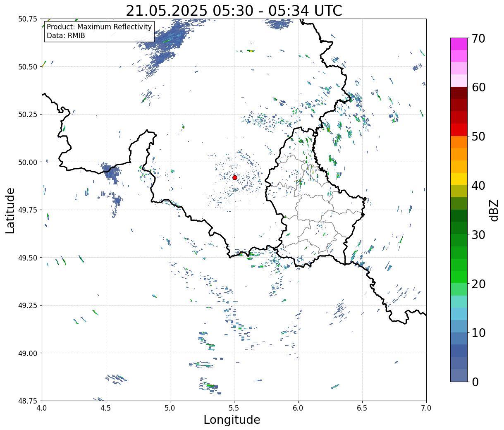
Task: Click the plot title with date and time
Action: (234, 10)
